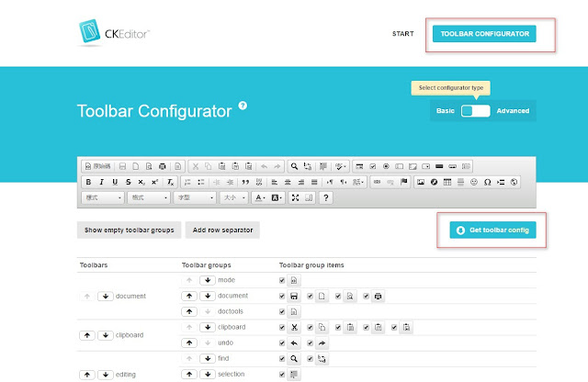Uncheck the mode group's Source item checkbox

coord(282,280)
